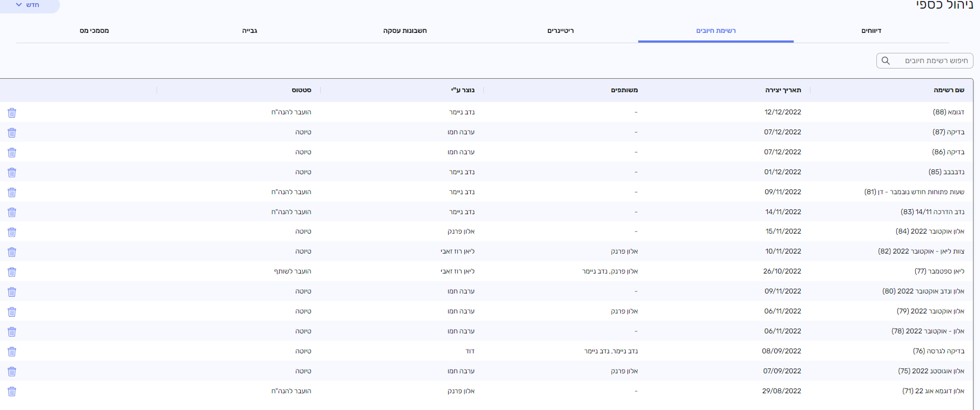Delete the דוגמא (88) list with trash icon
980x410 pixels.
tap(12, 113)
